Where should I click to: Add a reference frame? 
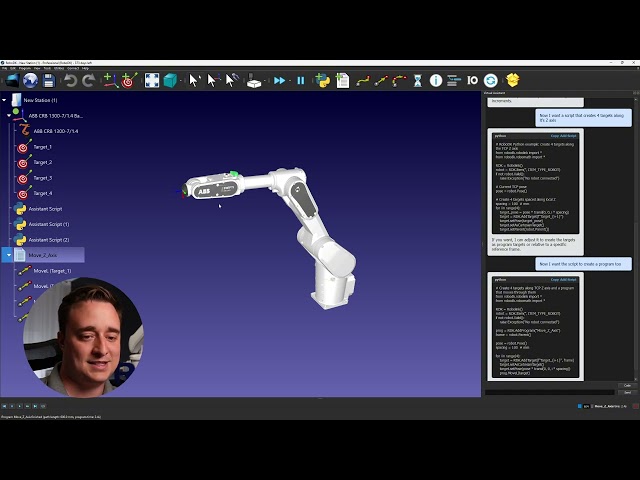point(110,80)
